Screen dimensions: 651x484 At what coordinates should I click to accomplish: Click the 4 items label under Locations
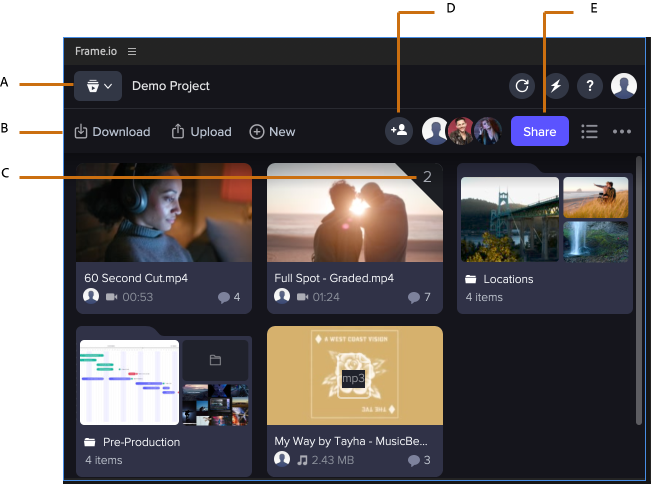coord(484,297)
